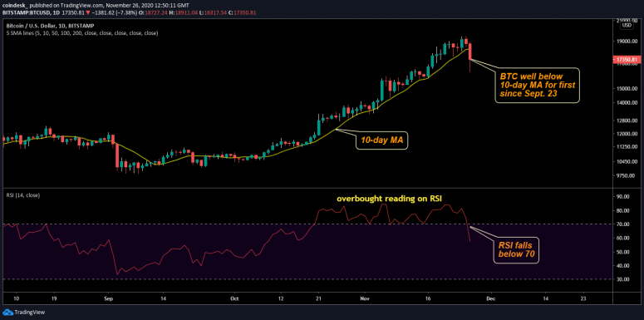Screen dimensions: 644x320
Task: Click the large red final candlestick
Action: 469,52
